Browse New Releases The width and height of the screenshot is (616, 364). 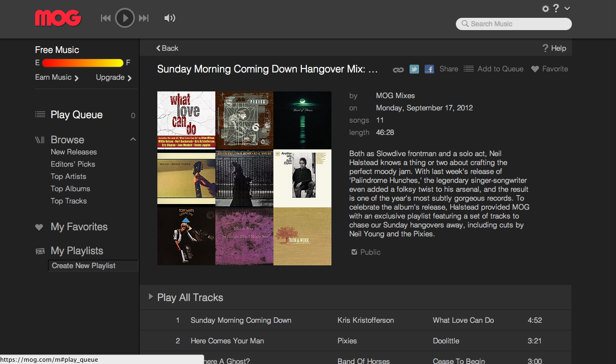(x=74, y=152)
